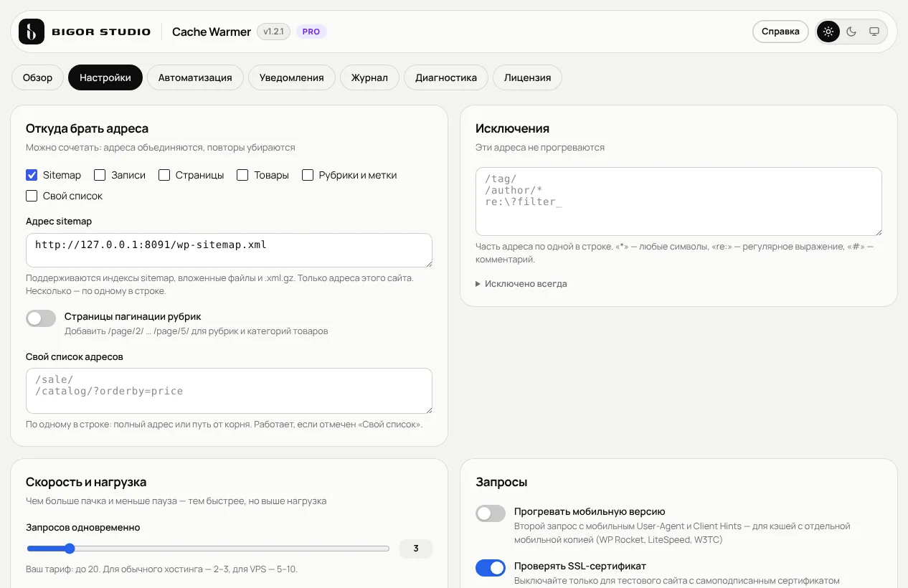Check the Свой список checkbox
The height and width of the screenshot is (588, 908).
tap(32, 196)
